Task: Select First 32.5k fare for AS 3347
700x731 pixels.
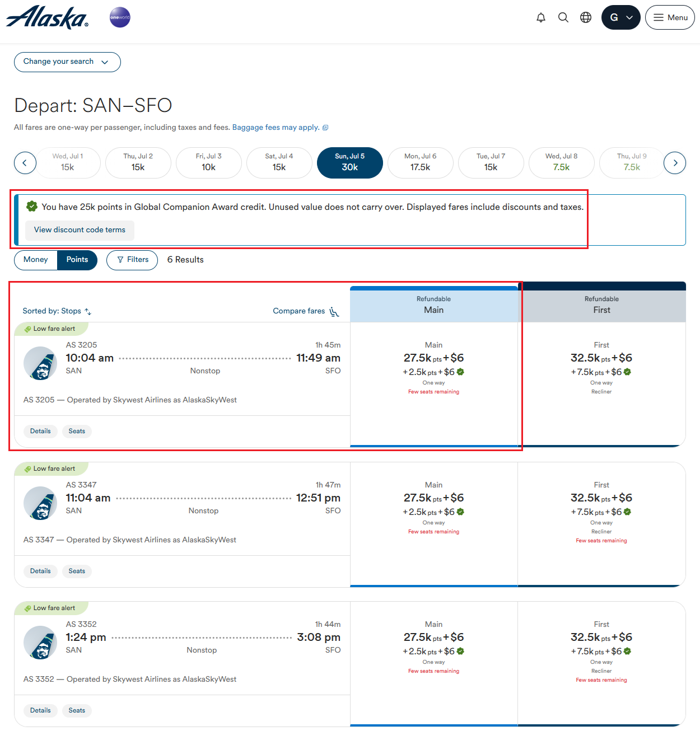Action: [x=602, y=524]
